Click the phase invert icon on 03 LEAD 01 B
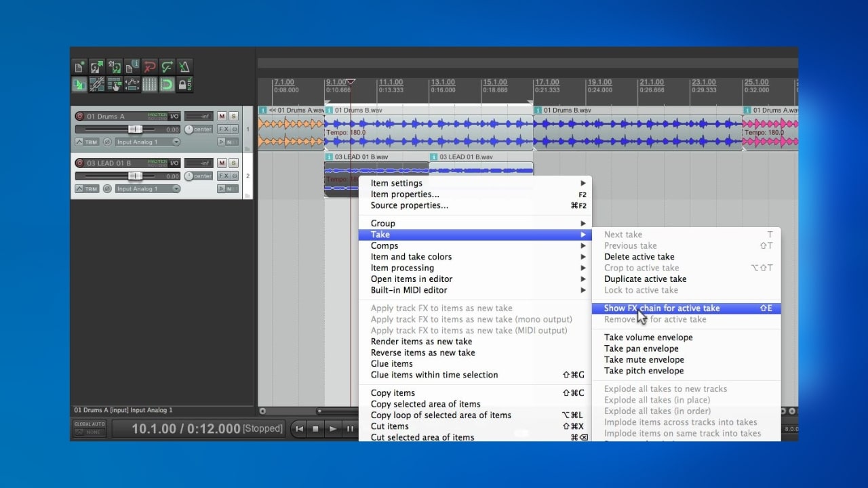 pos(107,189)
